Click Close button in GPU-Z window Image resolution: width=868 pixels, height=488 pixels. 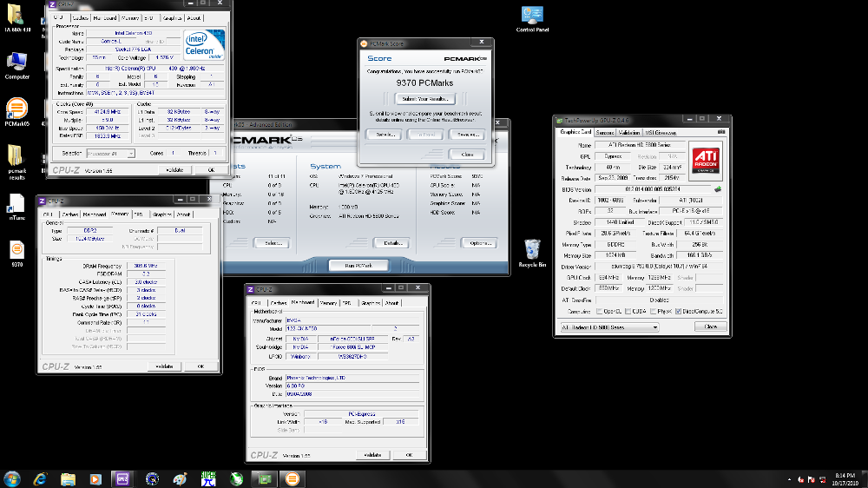click(x=711, y=326)
